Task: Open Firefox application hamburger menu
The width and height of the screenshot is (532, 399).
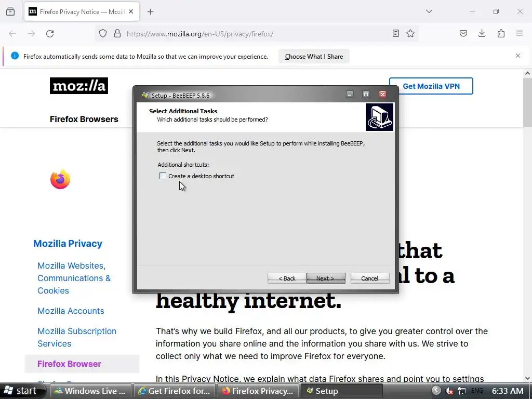Action: pyautogui.click(x=520, y=34)
